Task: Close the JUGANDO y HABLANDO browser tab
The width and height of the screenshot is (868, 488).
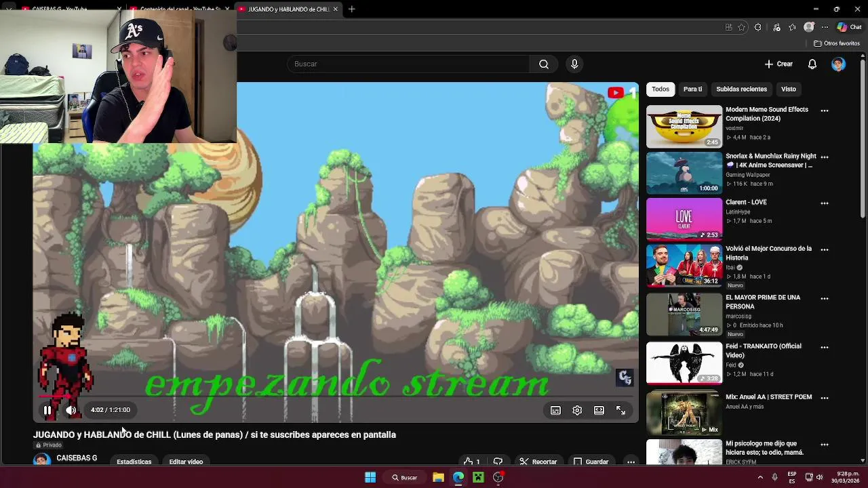Action: pos(335,9)
